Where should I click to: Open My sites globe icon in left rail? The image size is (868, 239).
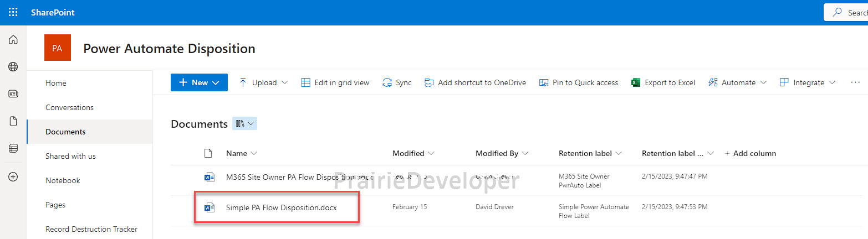pos(13,67)
